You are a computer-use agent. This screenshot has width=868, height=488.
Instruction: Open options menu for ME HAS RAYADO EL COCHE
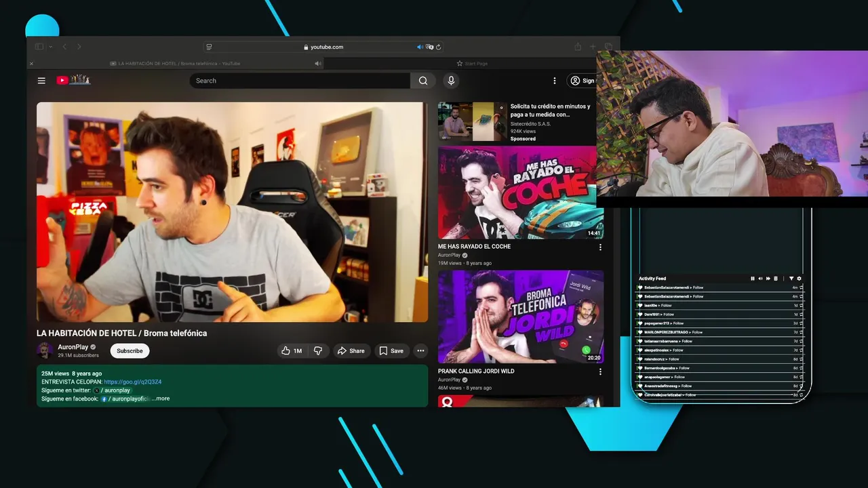tap(600, 247)
